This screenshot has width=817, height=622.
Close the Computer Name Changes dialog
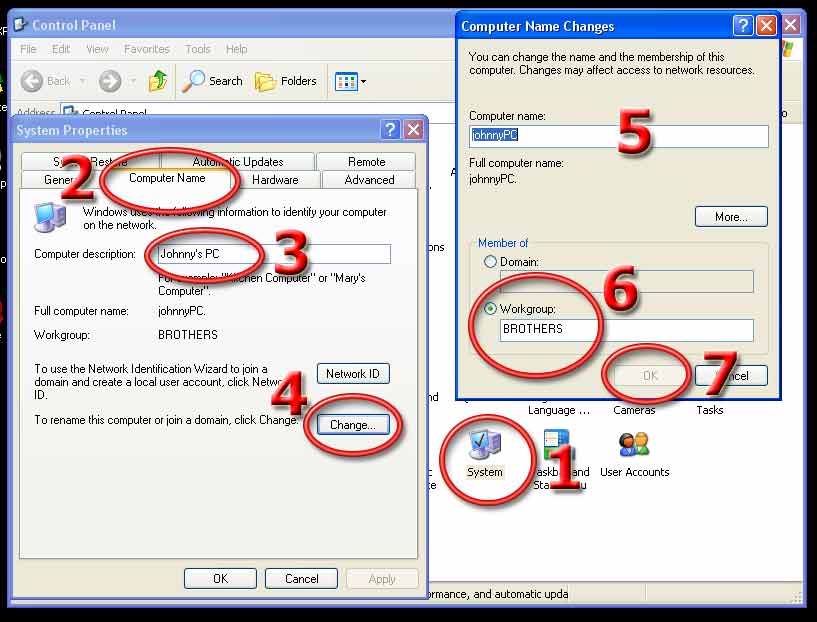766,25
